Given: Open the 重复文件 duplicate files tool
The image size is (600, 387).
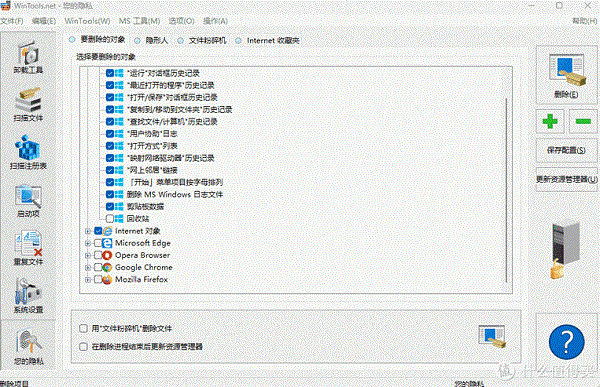Looking at the screenshot, I should click(28, 248).
